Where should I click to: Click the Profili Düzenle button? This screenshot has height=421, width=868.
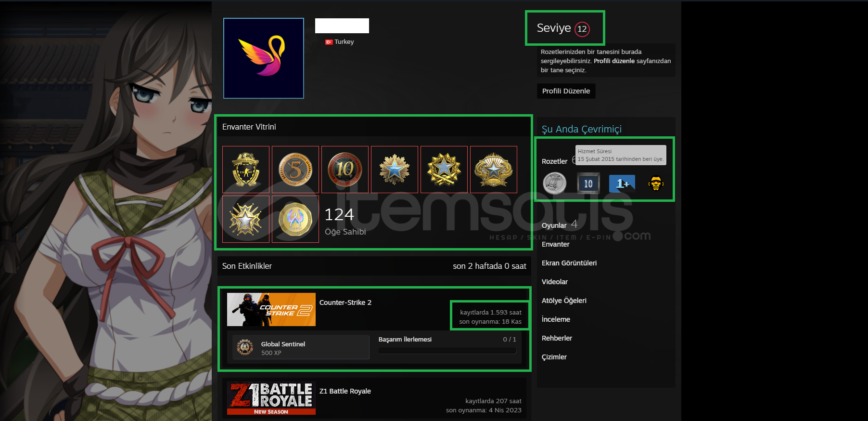coord(566,91)
